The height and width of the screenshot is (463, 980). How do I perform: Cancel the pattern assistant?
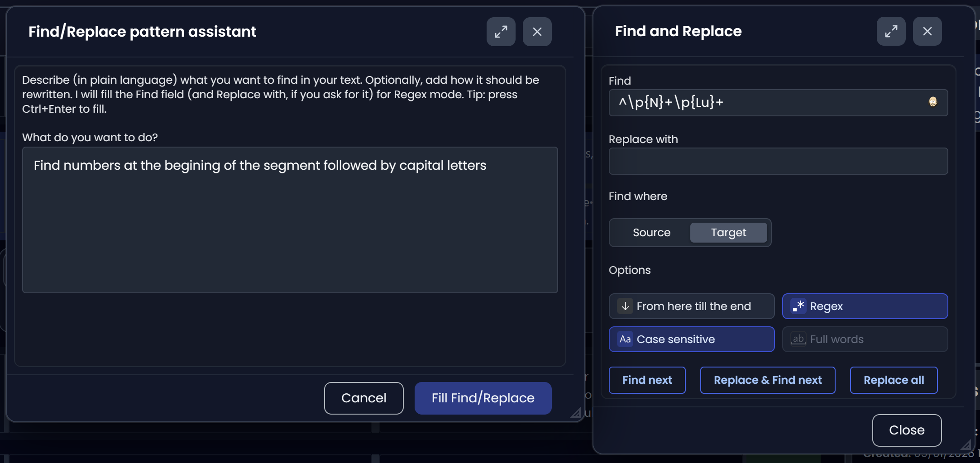tap(363, 398)
